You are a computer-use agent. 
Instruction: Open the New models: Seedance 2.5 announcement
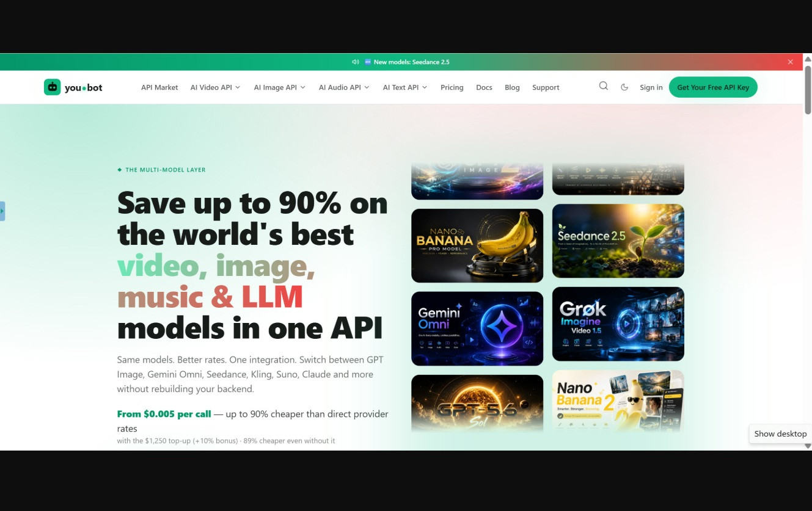click(411, 62)
